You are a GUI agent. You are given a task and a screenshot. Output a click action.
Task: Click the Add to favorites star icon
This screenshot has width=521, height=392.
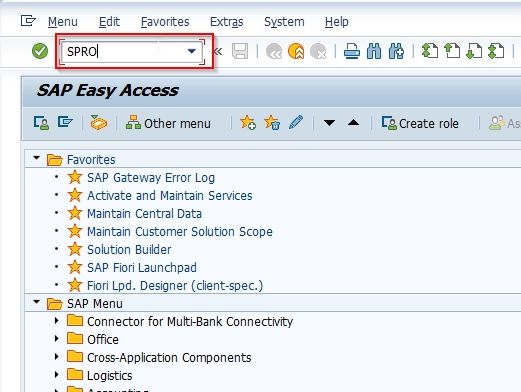pos(248,123)
